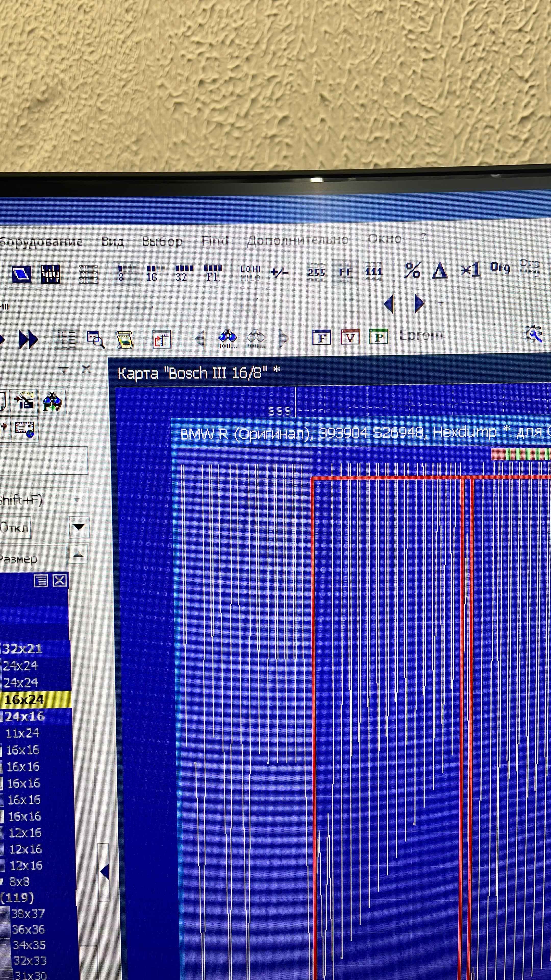This screenshot has height=980, width=551.
Task: Click the red V window icon
Action: (350, 337)
